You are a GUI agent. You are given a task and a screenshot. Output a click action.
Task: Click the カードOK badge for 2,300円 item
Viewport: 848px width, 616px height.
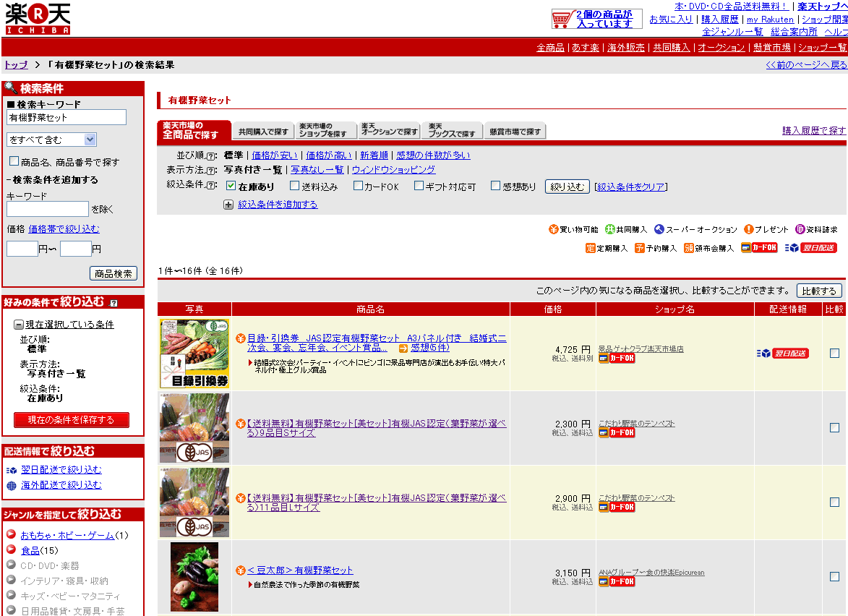point(617,432)
